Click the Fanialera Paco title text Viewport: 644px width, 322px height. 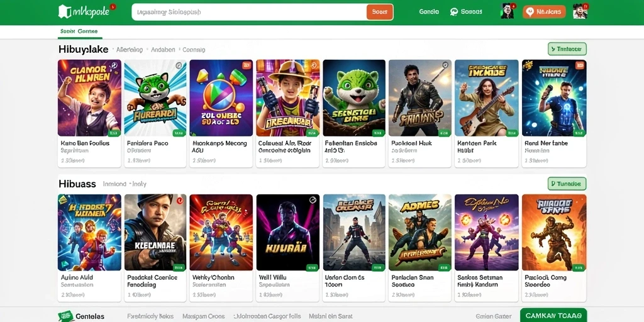[147, 143]
